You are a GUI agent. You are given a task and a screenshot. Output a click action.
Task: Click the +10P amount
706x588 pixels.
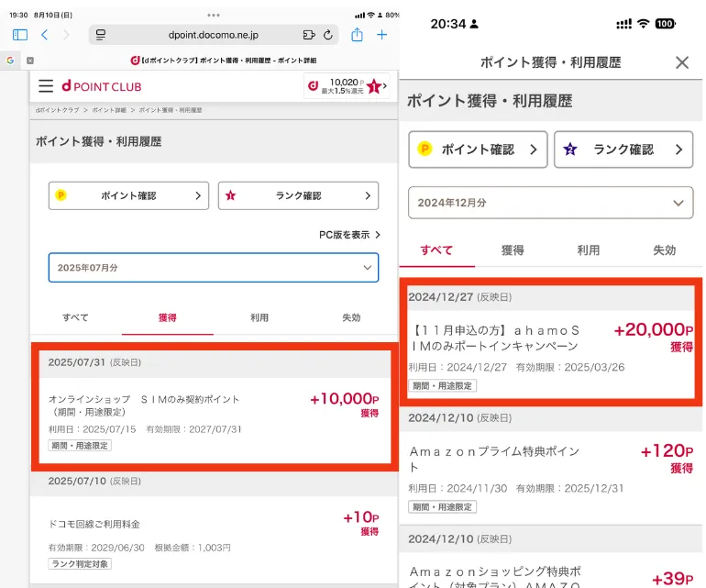pos(361,517)
